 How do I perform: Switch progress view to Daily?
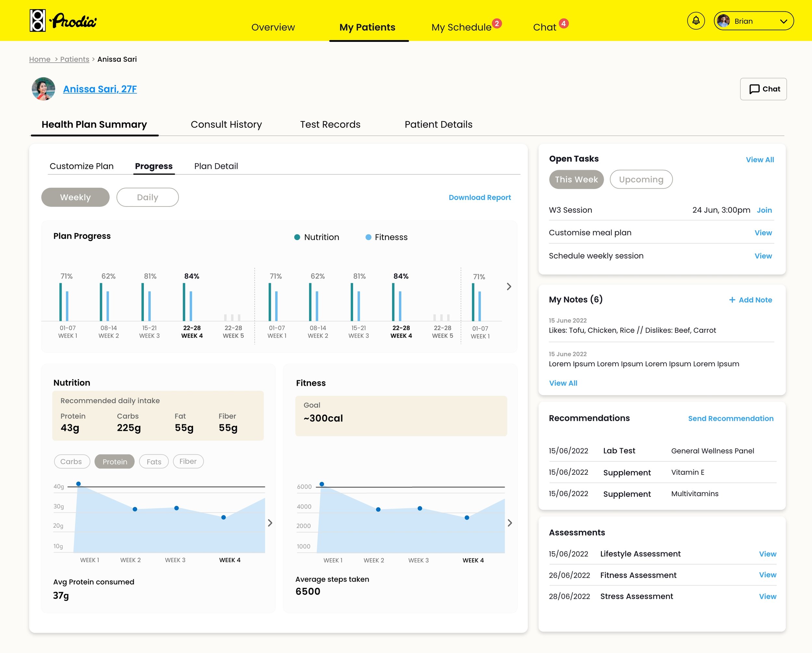[147, 197]
